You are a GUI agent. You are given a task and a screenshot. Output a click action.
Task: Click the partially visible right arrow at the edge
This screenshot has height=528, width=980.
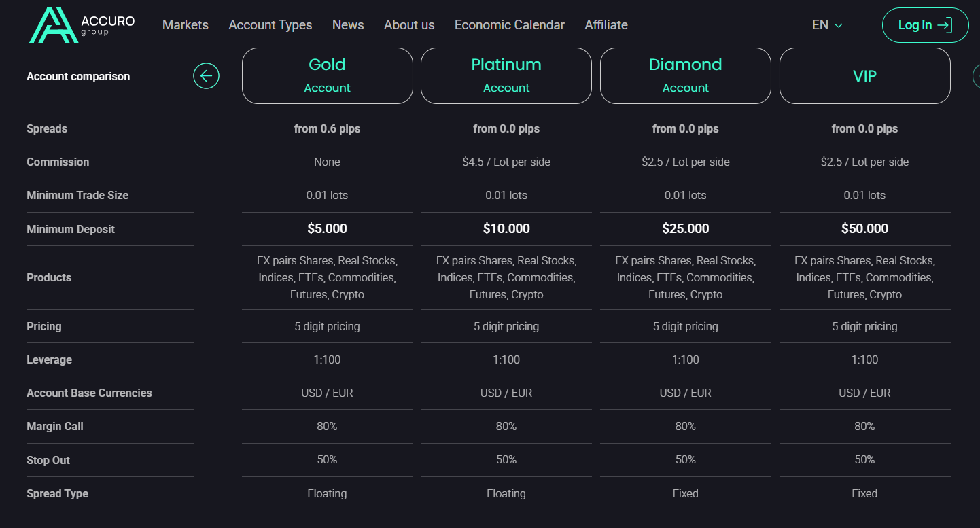976,76
